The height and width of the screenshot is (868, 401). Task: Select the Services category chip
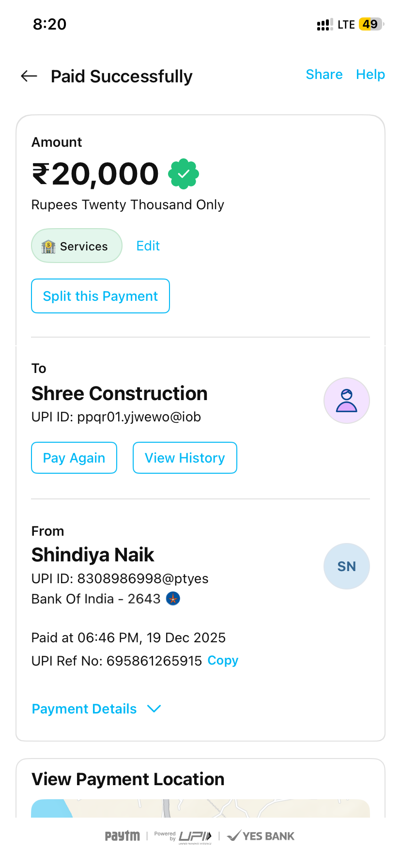(x=77, y=246)
